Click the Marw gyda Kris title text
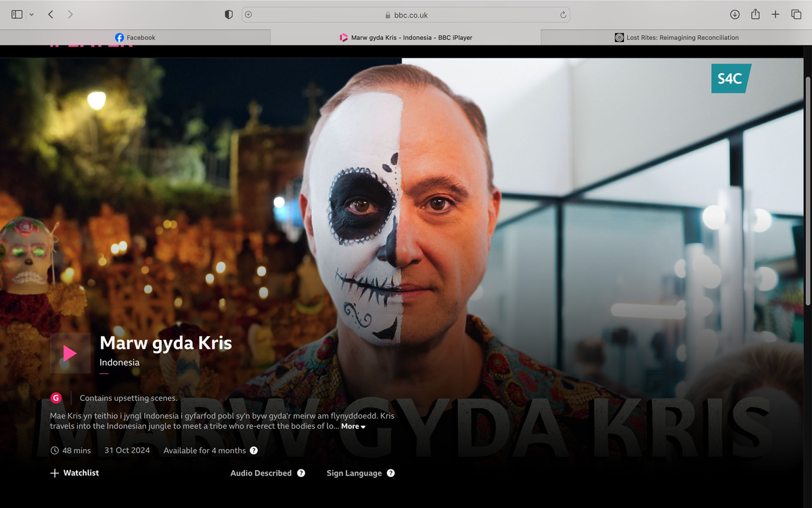The width and height of the screenshot is (812, 508). (x=166, y=343)
